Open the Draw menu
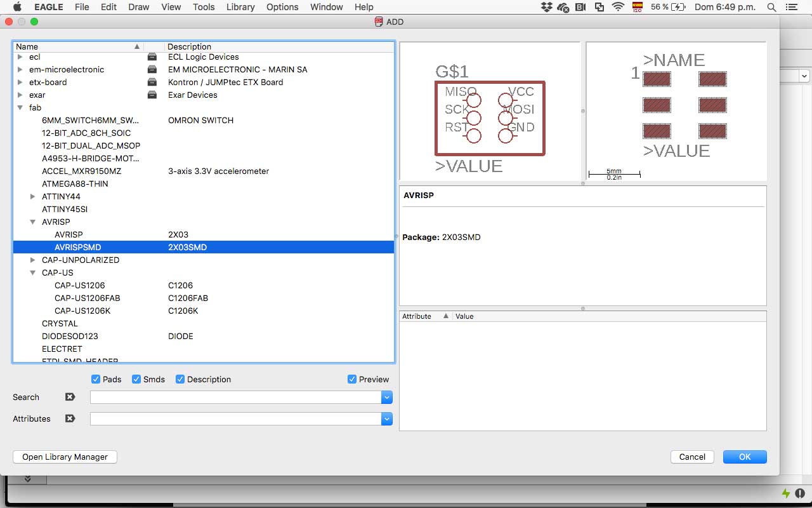 139,7
